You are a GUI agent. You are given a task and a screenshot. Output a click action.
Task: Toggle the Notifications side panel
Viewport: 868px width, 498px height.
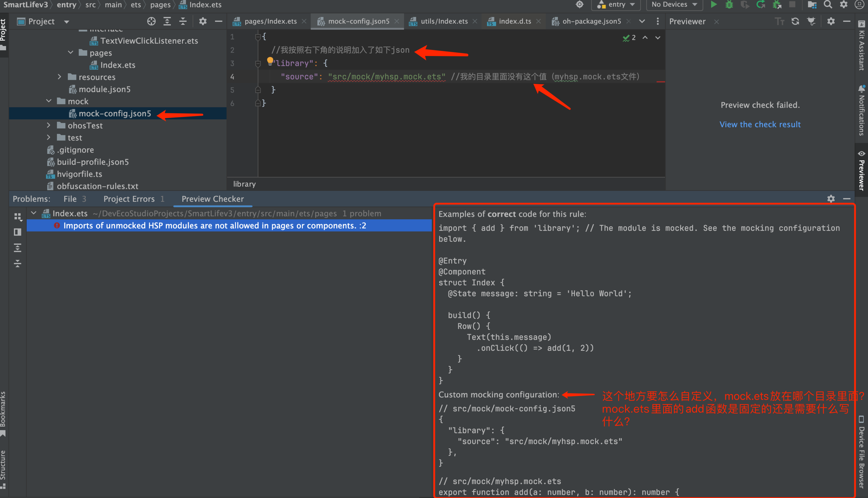pyautogui.click(x=861, y=110)
